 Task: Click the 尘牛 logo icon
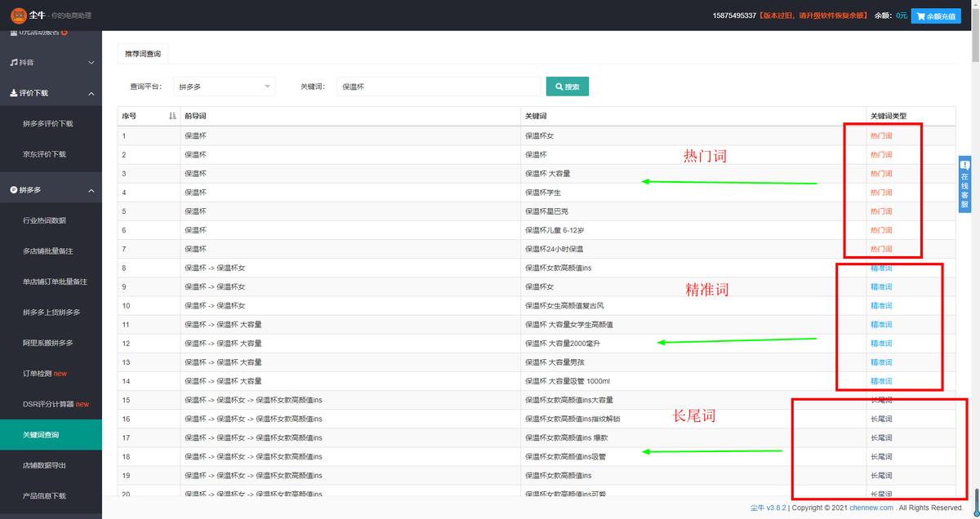point(19,15)
